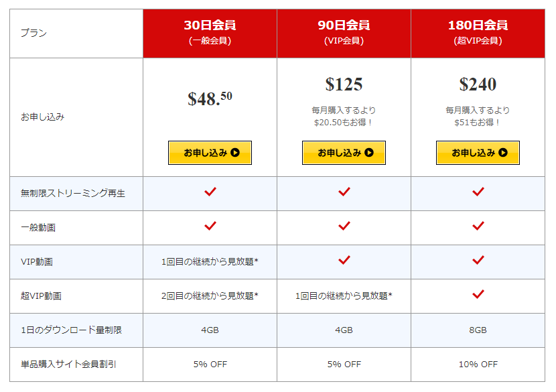Click the 30日会員 お申し込み button

210,153
